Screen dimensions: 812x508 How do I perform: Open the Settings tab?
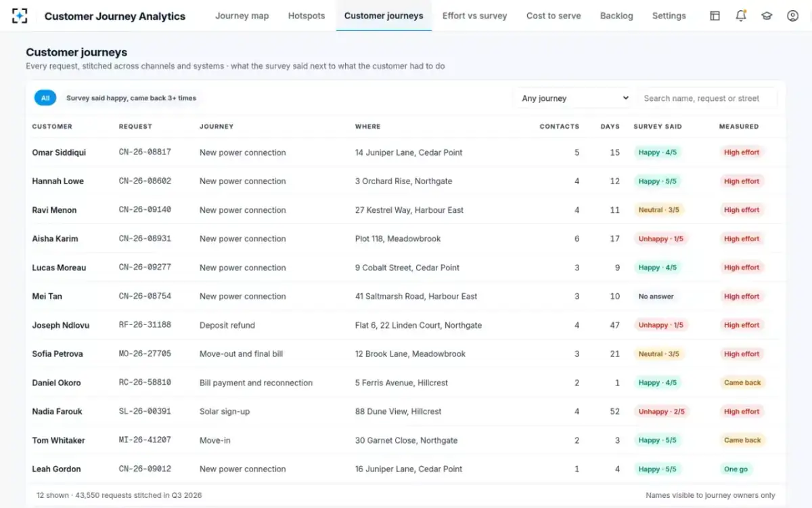(669, 16)
